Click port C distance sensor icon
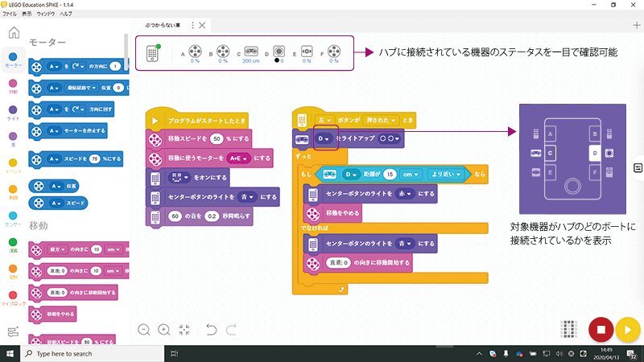 coord(251,51)
